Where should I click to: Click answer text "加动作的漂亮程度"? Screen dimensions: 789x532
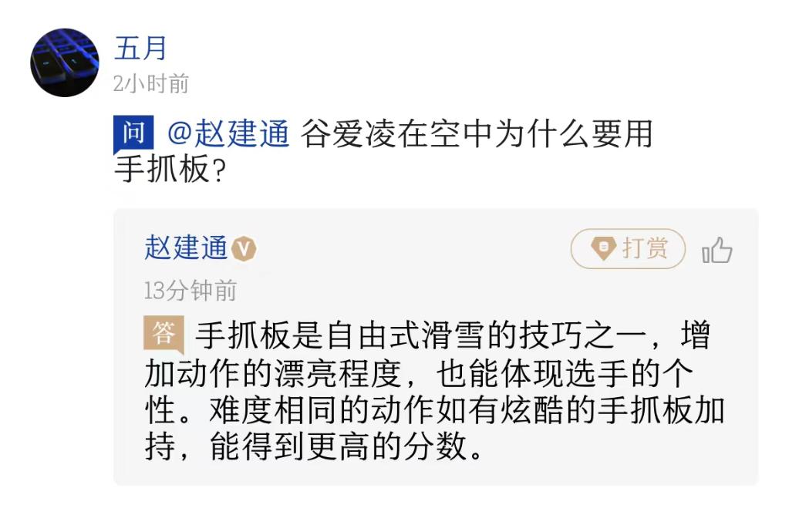click(274, 375)
